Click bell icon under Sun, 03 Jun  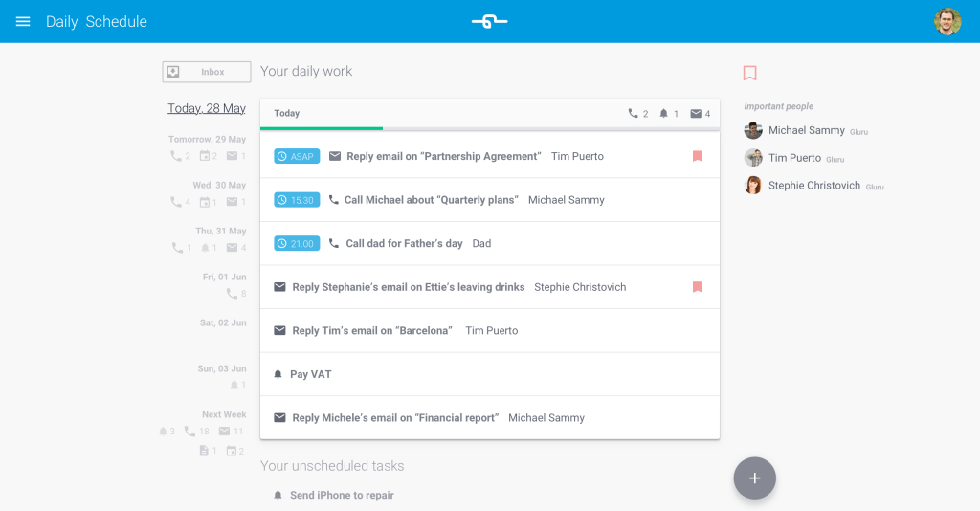234,386
